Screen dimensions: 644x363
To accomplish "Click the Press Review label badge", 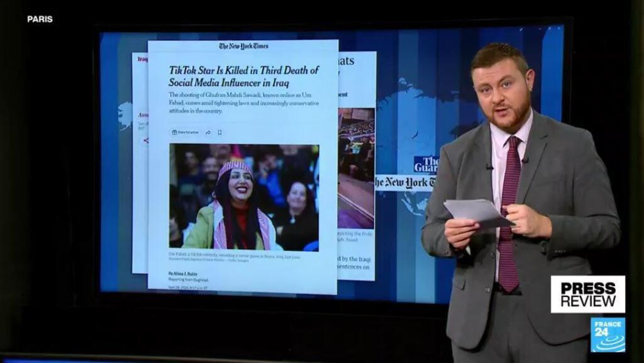I will tap(587, 294).
